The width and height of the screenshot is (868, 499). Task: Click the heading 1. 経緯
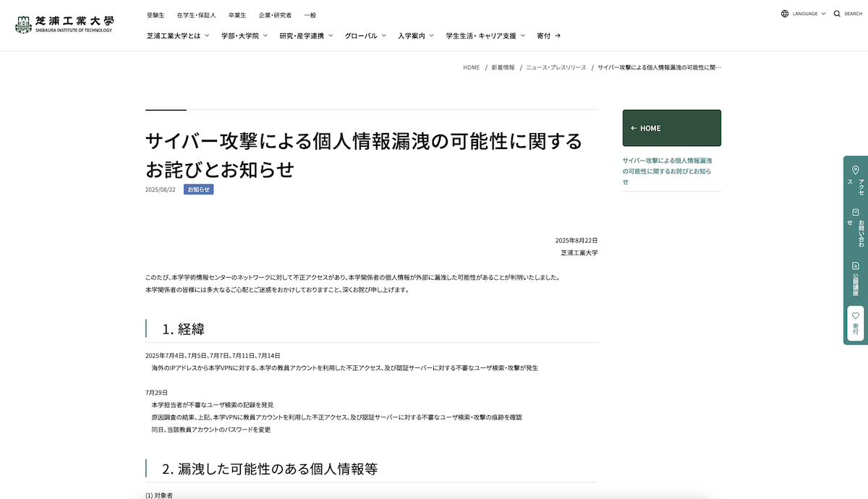click(x=183, y=329)
